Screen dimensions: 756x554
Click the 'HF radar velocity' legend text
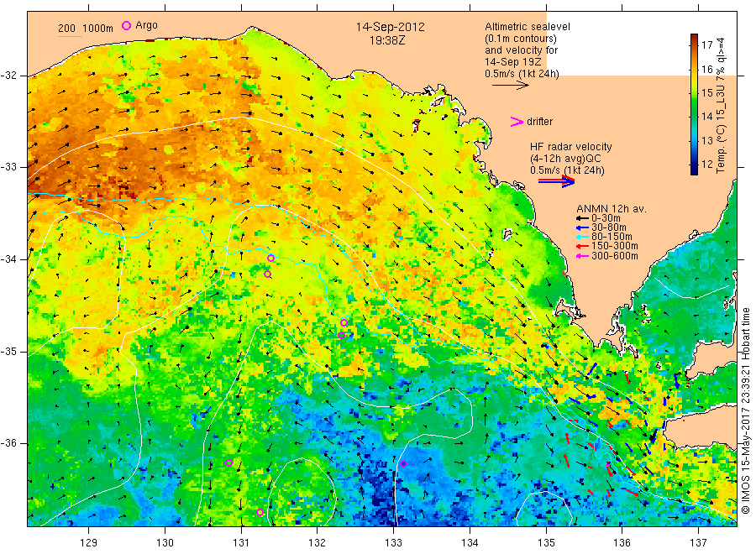[571, 147]
